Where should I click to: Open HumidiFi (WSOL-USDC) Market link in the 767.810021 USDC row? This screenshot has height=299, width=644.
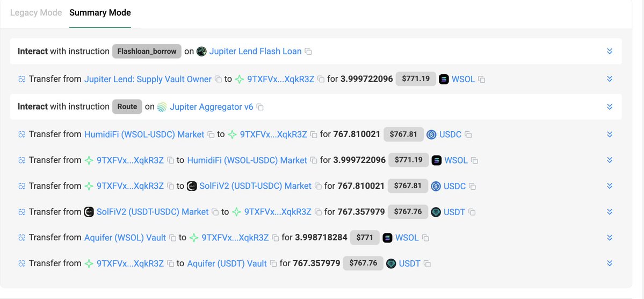click(x=144, y=134)
